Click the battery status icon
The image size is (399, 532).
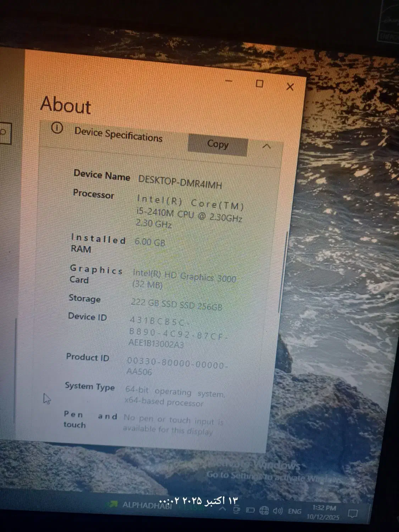250,510
